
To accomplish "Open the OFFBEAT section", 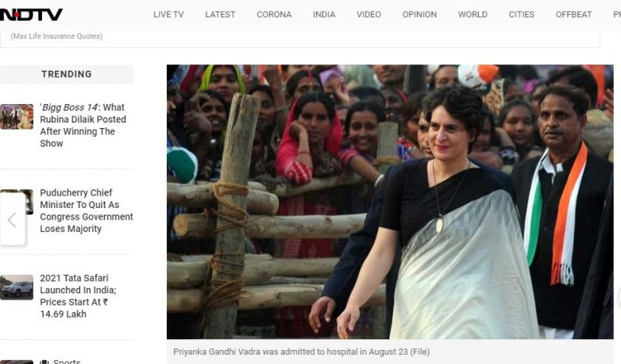I will click(x=574, y=15).
